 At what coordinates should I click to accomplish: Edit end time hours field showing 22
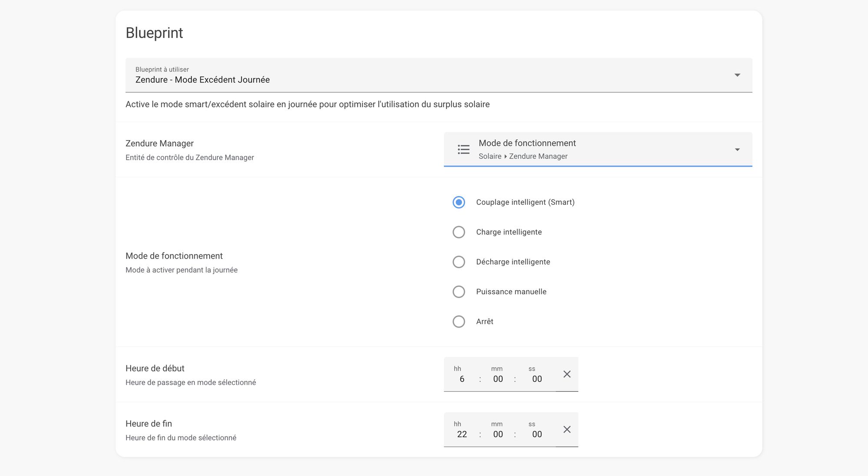[462, 434]
